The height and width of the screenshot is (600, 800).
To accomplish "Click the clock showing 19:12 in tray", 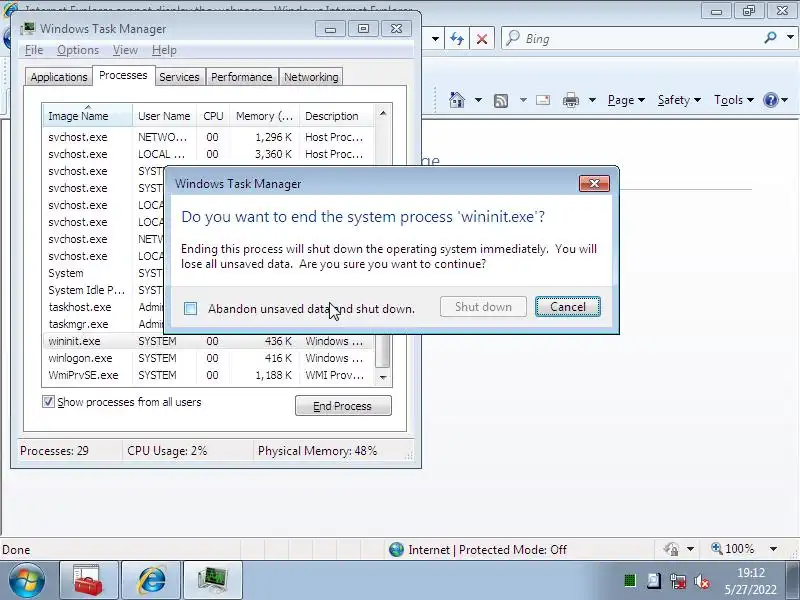I will click(751, 572).
